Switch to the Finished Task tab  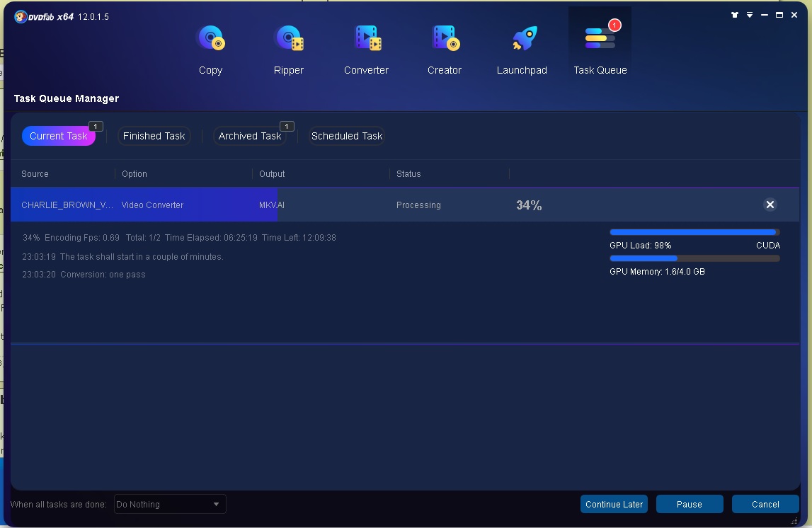pos(154,136)
